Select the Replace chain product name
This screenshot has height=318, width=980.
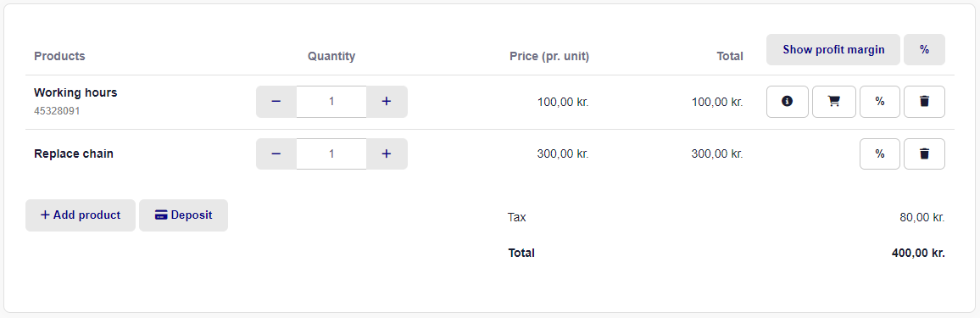[74, 153]
